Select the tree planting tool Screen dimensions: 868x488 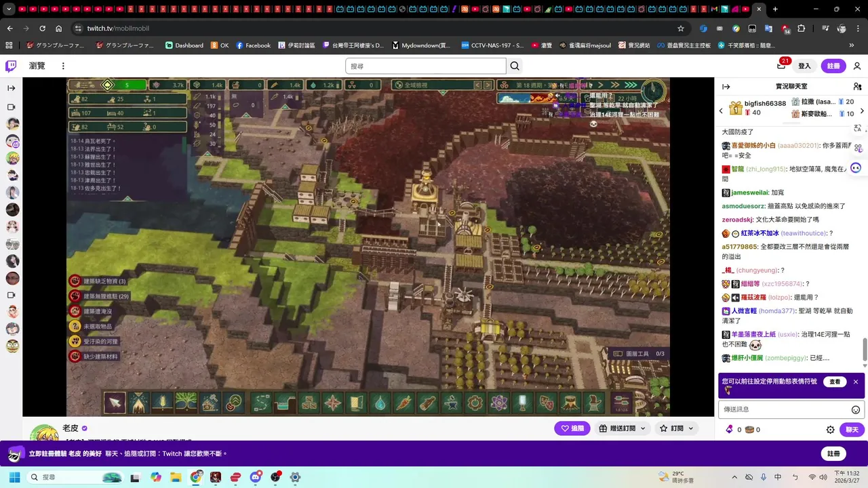[x=186, y=403]
